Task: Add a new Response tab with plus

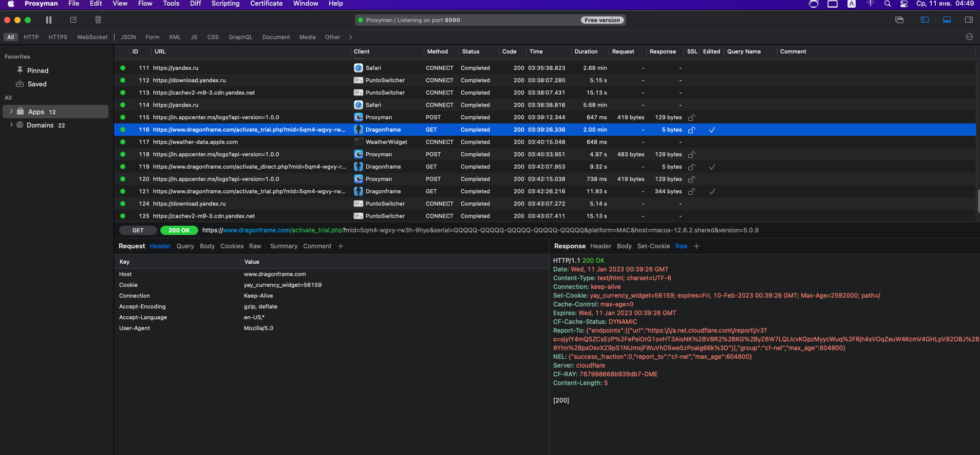Action: pyautogui.click(x=696, y=246)
